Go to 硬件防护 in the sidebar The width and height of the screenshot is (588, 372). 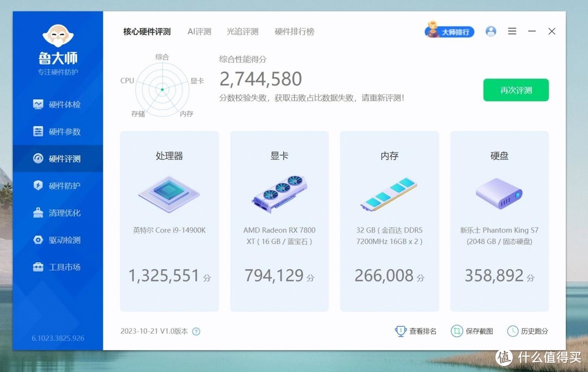pos(58,186)
